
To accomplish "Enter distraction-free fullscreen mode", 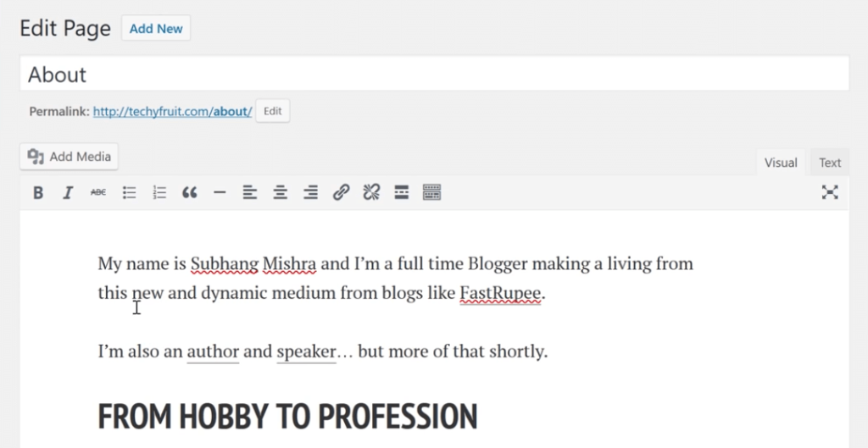I will pos(830,192).
